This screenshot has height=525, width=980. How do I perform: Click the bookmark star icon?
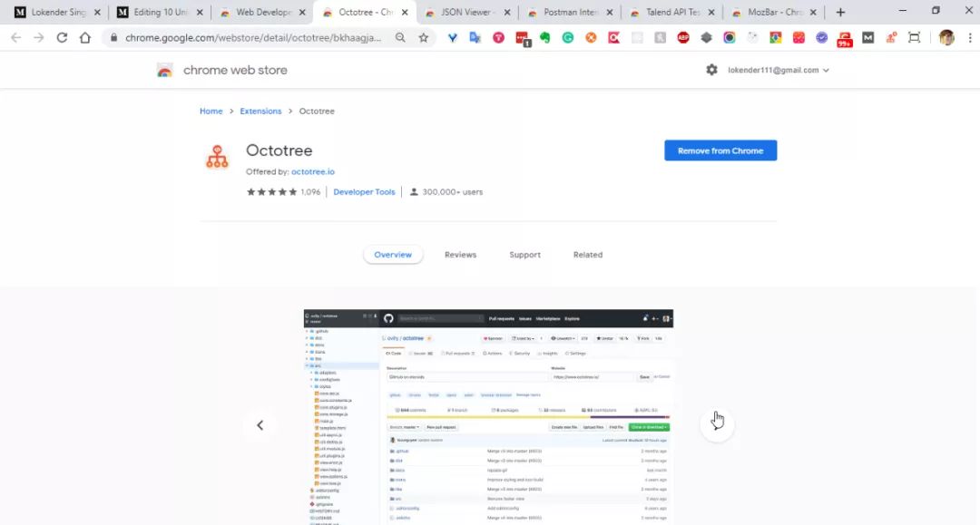pos(424,37)
